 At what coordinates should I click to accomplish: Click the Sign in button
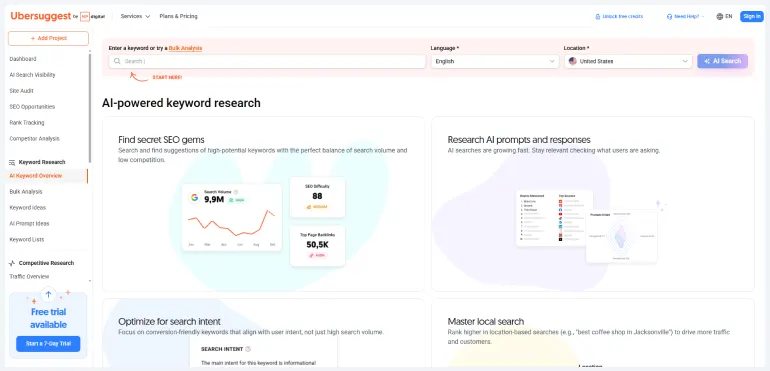pos(752,16)
